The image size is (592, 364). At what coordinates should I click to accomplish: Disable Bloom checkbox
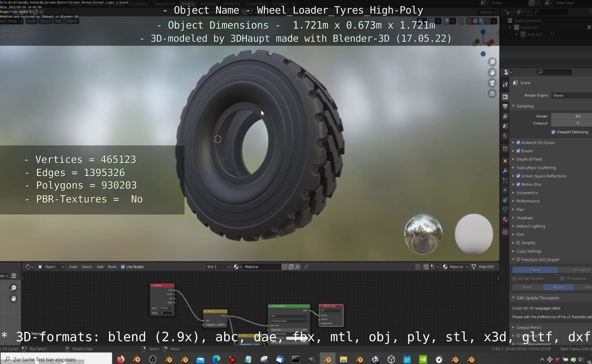518,151
